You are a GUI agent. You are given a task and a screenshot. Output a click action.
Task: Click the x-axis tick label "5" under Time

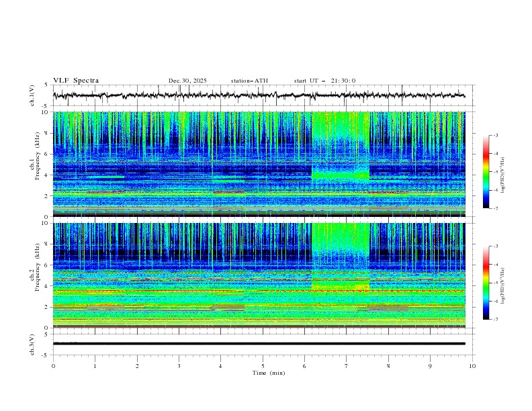[x=263, y=366]
